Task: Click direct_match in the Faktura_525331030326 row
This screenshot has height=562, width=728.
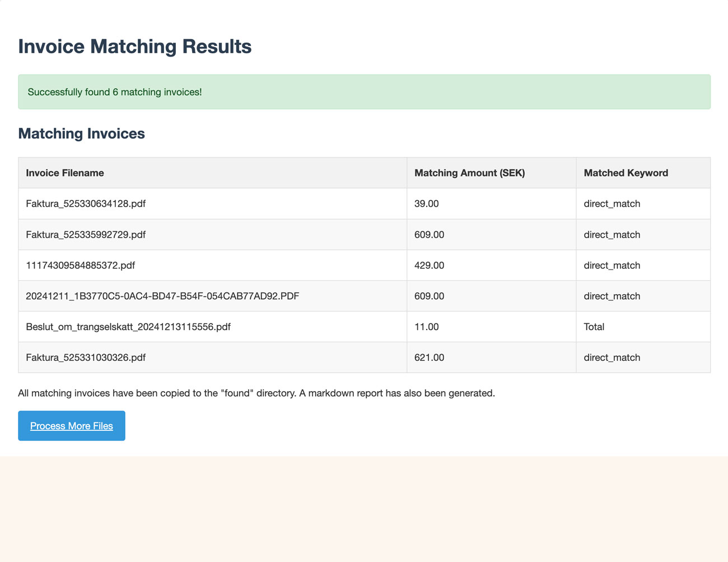Action: [x=612, y=358]
